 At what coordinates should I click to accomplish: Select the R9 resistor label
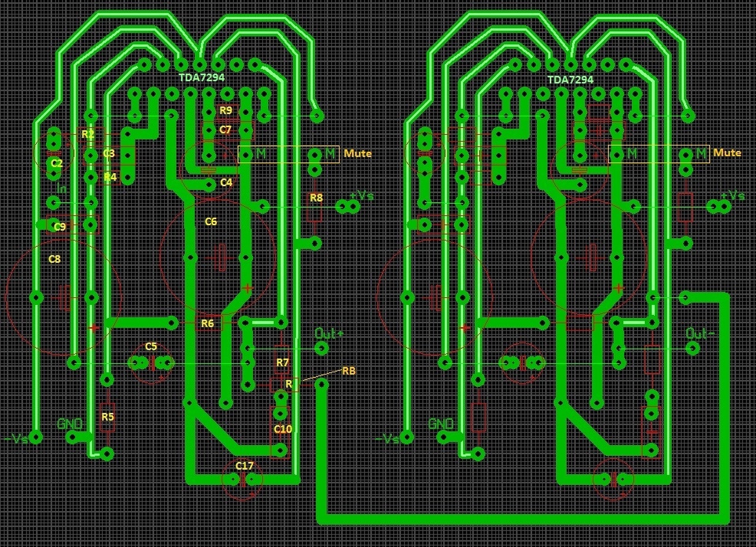pyautogui.click(x=226, y=110)
